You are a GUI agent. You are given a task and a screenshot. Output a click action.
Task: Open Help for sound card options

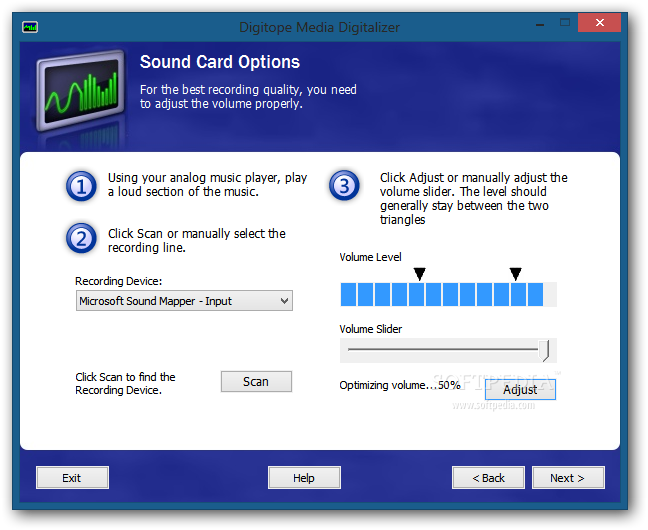[304, 477]
